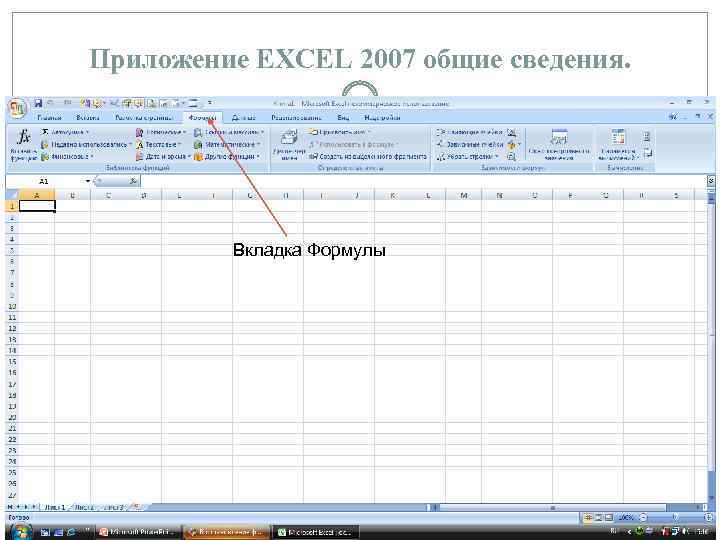The height and width of the screenshot is (540, 720).
Task: Switch to the Data ribbon tab
Action: pos(243,118)
